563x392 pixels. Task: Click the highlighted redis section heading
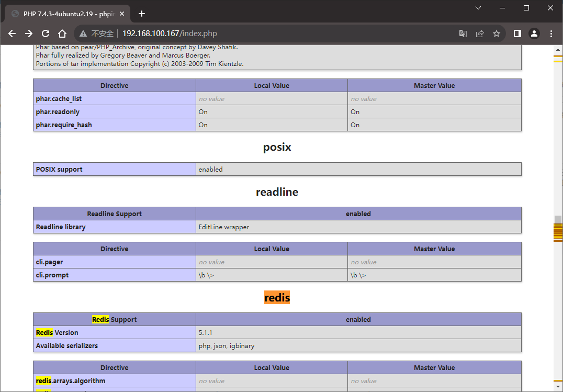pos(277,297)
